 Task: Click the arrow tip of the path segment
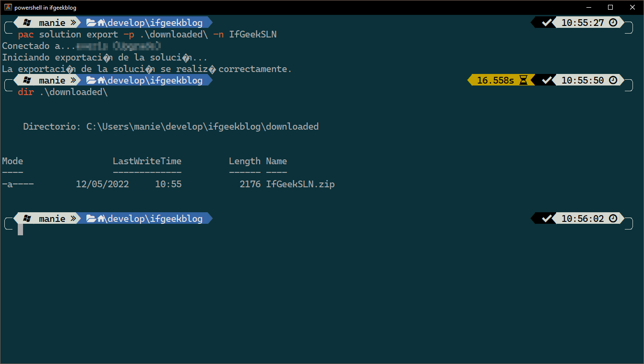pyautogui.click(x=210, y=22)
